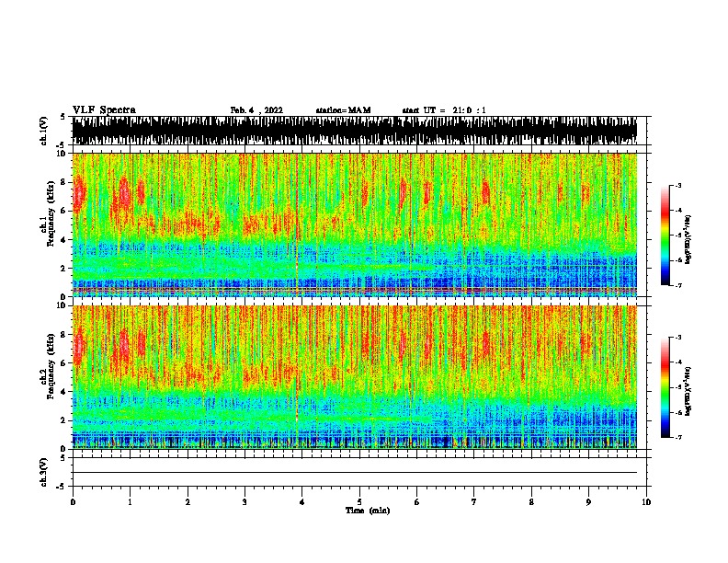Click the log(PSD) label of the ch.2 color scale
Image resolution: width=728 pixels, height=563 pixels.
point(688,391)
